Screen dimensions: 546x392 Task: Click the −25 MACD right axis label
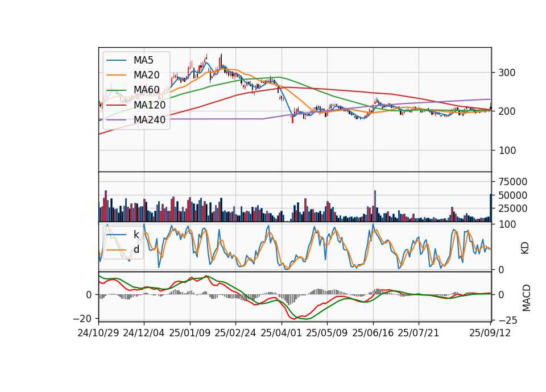(508, 320)
